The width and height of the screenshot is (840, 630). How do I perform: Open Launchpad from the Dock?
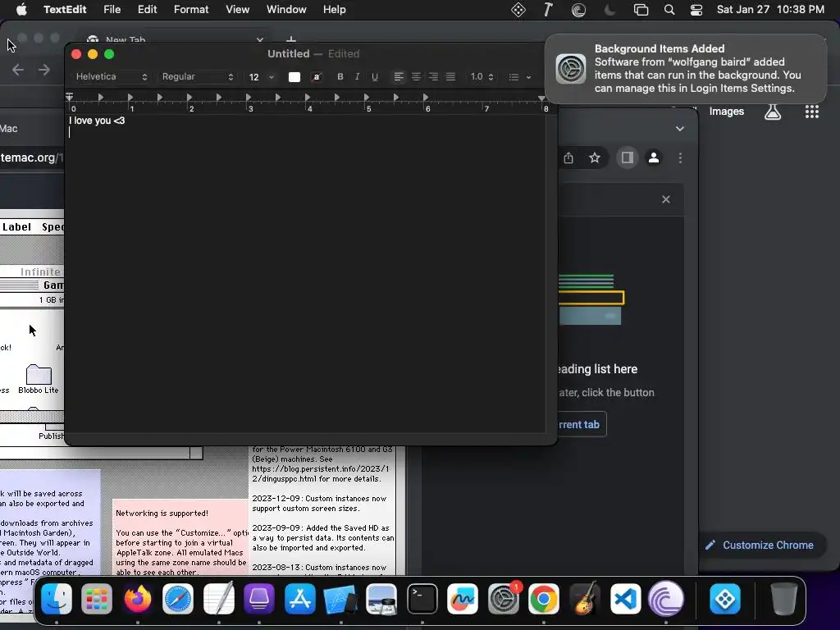click(97, 598)
